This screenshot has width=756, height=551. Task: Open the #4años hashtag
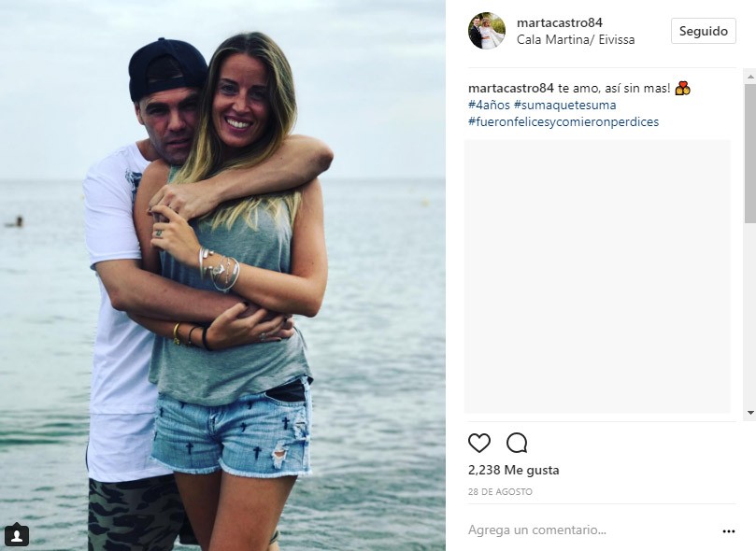[489, 105]
